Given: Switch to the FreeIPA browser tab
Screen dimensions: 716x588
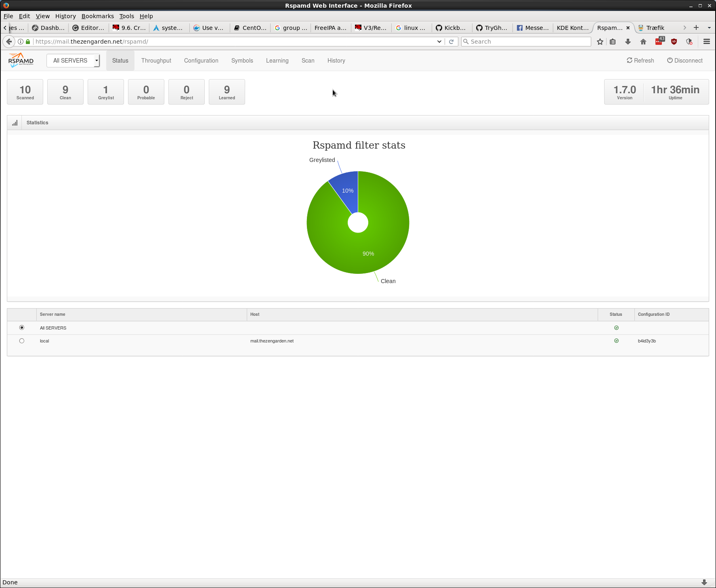Looking at the screenshot, I should click(330, 28).
